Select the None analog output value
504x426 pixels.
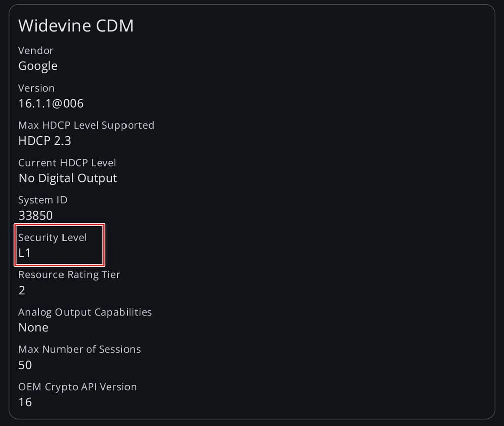pos(33,327)
